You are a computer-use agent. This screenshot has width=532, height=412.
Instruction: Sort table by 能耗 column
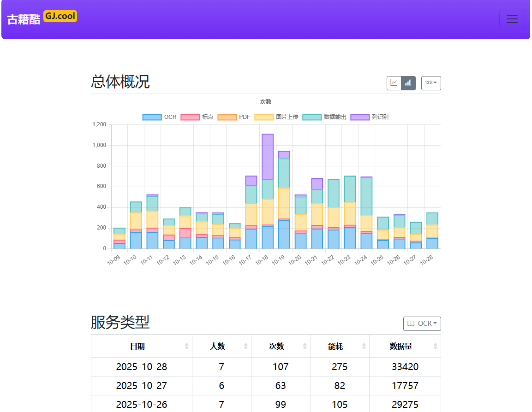click(x=340, y=346)
